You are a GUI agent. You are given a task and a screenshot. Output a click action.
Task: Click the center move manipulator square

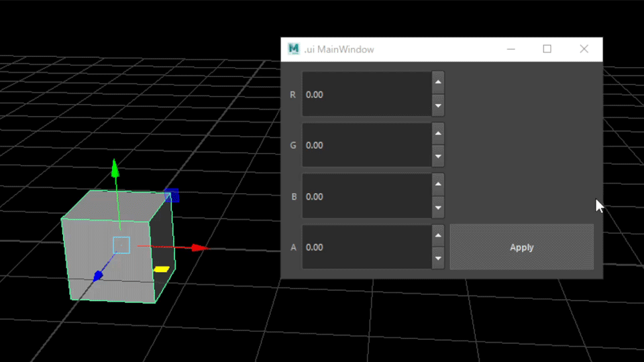pos(121,245)
